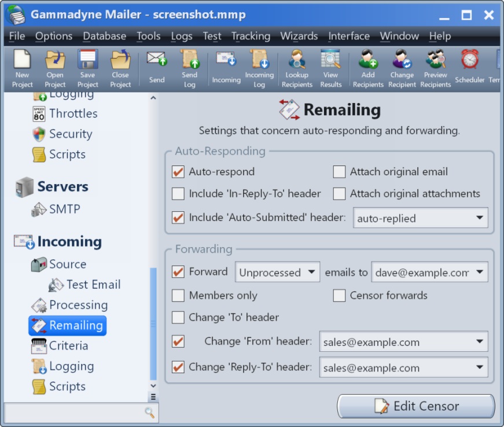Open the Logs menu
Viewport: 504px width, 427px height.
coord(182,36)
